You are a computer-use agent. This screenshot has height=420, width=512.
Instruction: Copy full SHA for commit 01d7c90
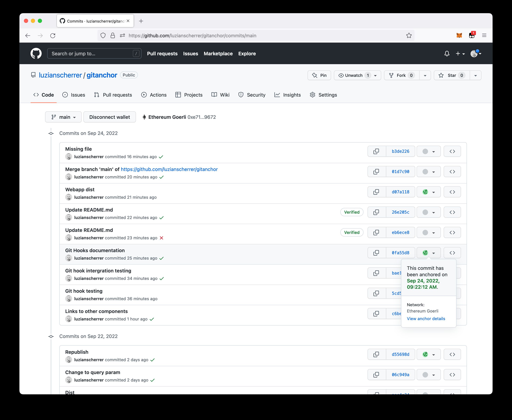coord(377,172)
